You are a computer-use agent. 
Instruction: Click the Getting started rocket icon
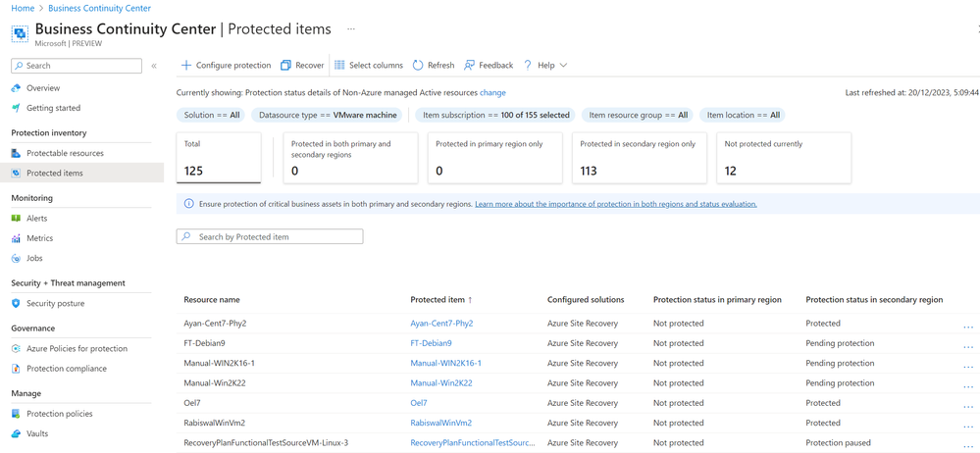pos(17,108)
